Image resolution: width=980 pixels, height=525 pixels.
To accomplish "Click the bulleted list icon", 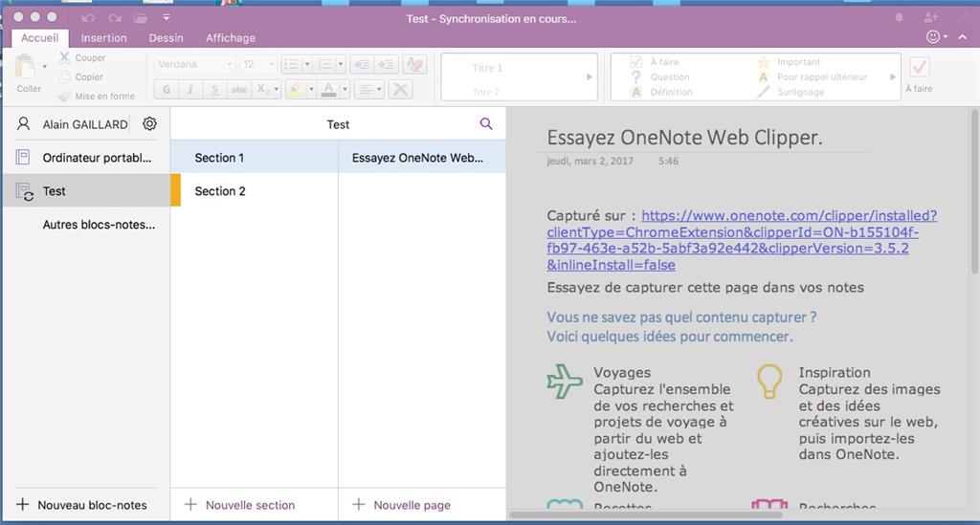I will pyautogui.click(x=291, y=64).
